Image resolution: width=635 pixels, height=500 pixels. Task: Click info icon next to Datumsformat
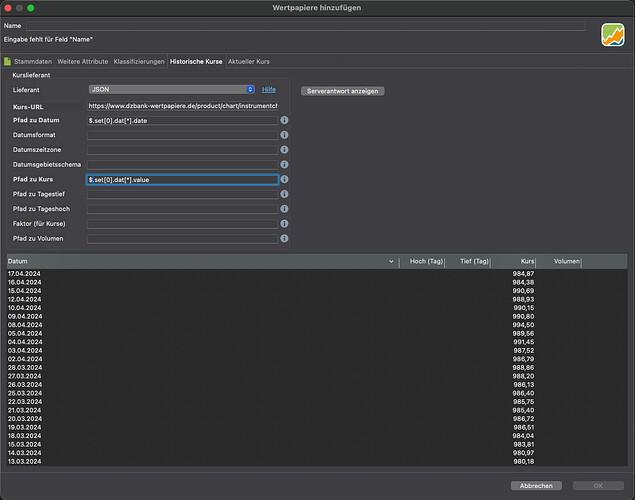pyautogui.click(x=284, y=135)
